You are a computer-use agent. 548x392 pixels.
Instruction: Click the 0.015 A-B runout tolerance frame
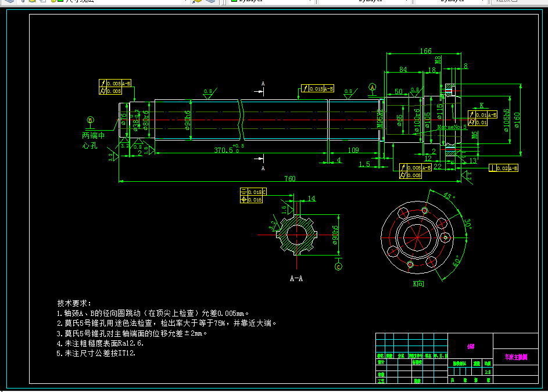click(317, 89)
